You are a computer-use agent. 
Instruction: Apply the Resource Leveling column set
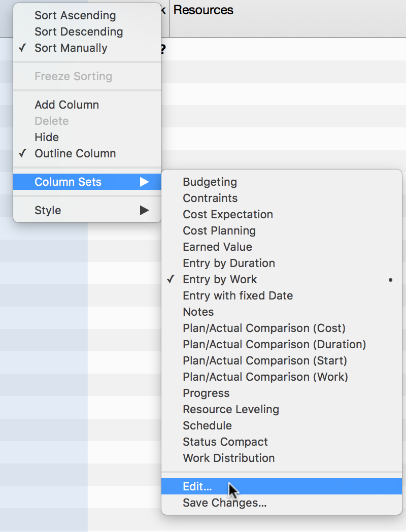pyautogui.click(x=282, y=410)
